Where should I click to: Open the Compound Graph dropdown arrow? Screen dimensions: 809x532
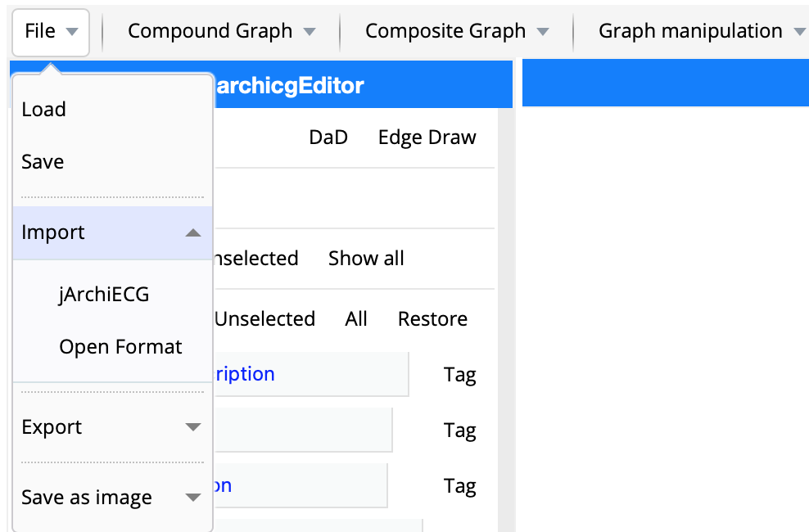point(310,32)
